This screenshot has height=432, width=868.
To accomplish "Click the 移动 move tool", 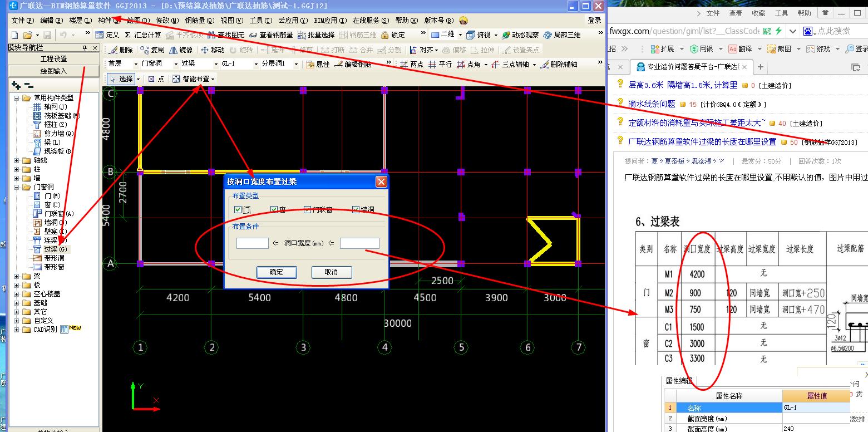I will click(213, 50).
